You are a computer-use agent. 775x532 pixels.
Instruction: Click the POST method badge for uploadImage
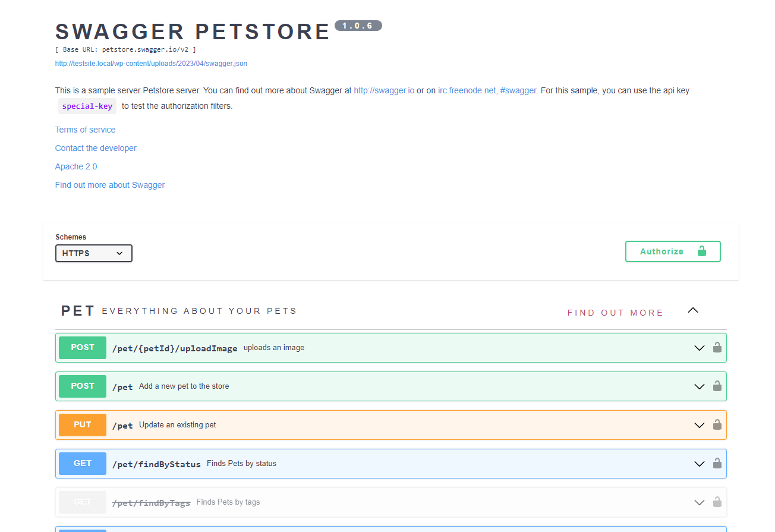[83, 348]
